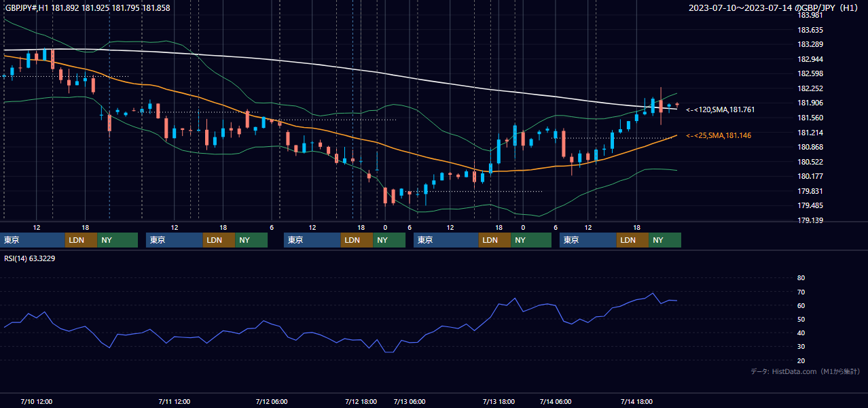Click the leftmost 東京 session bar
The width and height of the screenshot is (868, 408).
pyautogui.click(x=33, y=240)
